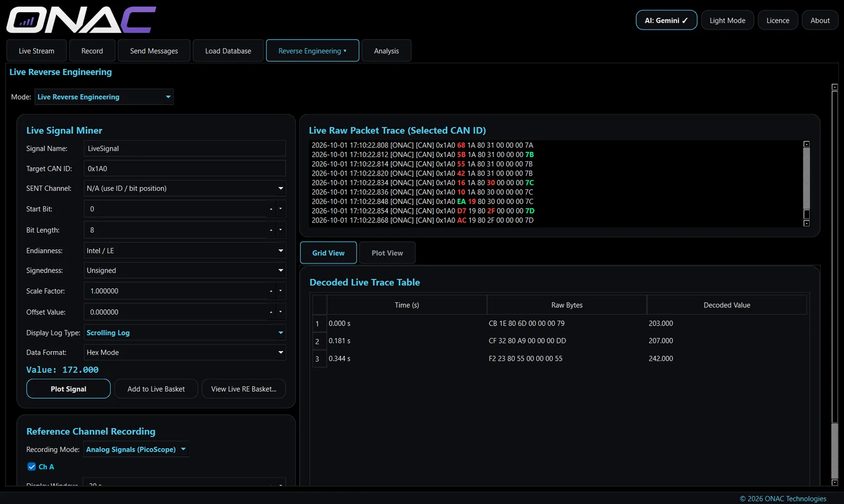Increment the Start Bit value
This screenshot has height=504, width=844.
click(x=271, y=209)
